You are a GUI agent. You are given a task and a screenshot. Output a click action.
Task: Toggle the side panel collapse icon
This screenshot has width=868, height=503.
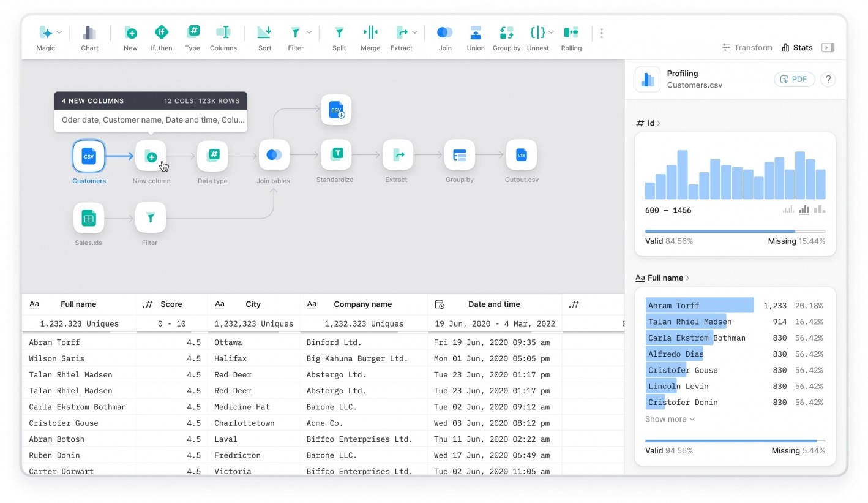click(828, 48)
